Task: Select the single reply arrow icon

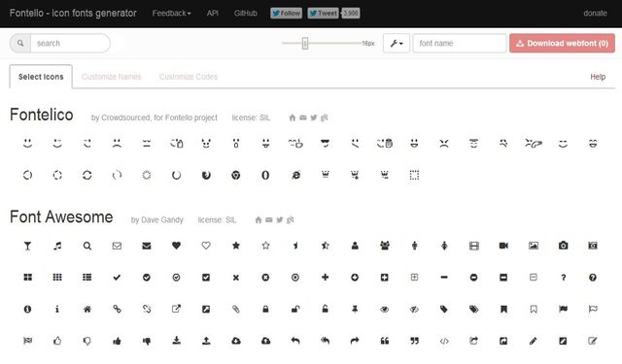Action: coord(295,341)
